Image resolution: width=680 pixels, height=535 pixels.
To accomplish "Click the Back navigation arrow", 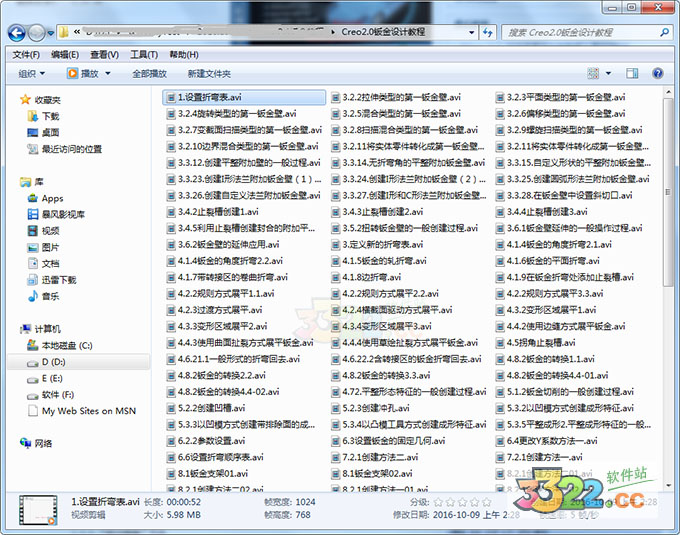I will [x=18, y=33].
